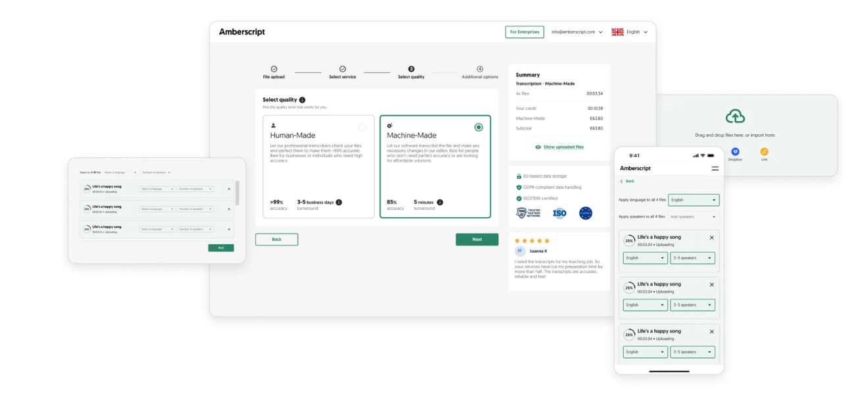Open the Add speakers dropdown in phone view

pyautogui.click(x=694, y=216)
